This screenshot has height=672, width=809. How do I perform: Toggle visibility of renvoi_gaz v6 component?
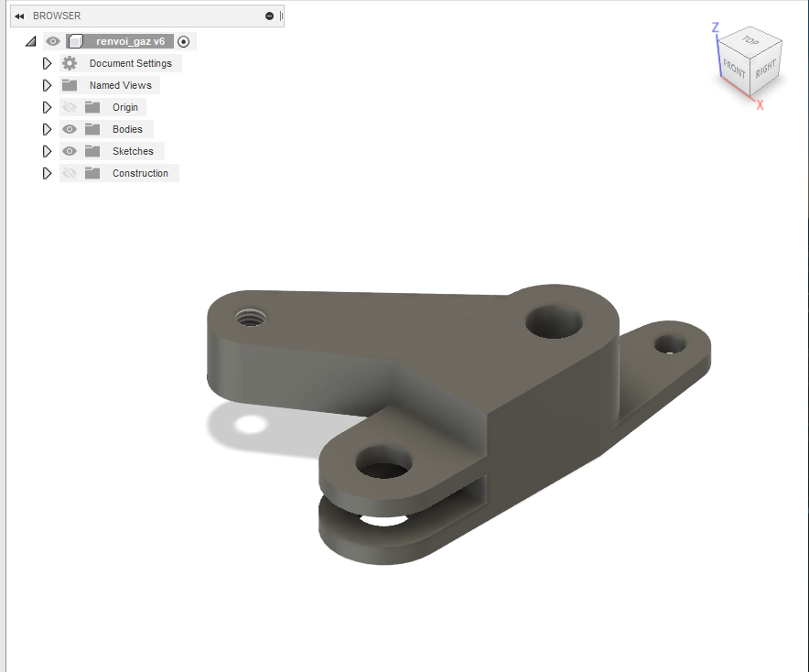(x=53, y=41)
